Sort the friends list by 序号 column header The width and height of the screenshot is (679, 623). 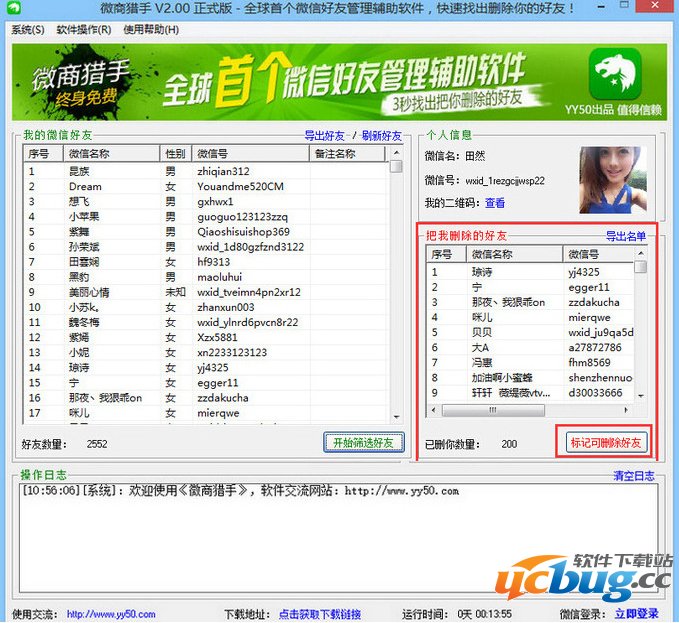43,154
